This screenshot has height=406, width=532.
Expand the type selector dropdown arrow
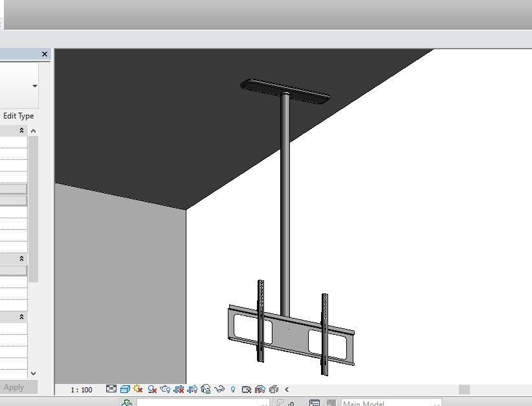pos(34,85)
